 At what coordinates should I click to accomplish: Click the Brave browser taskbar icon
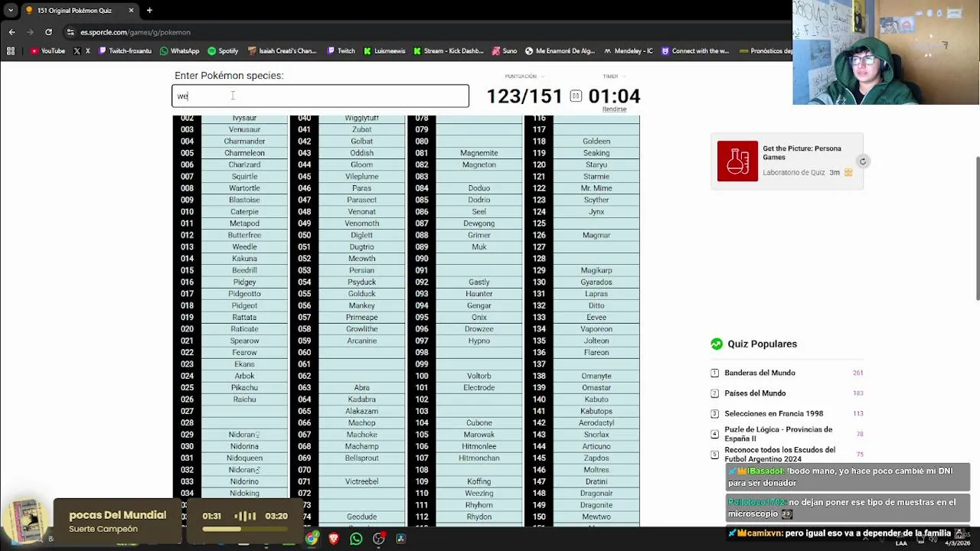[334, 539]
